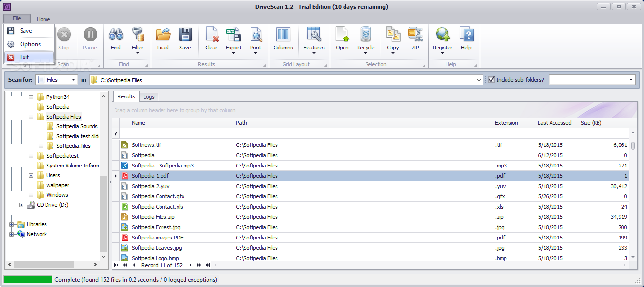644x287 pixels.
Task: Open the Features dropdown arrow
Action: [x=314, y=53]
